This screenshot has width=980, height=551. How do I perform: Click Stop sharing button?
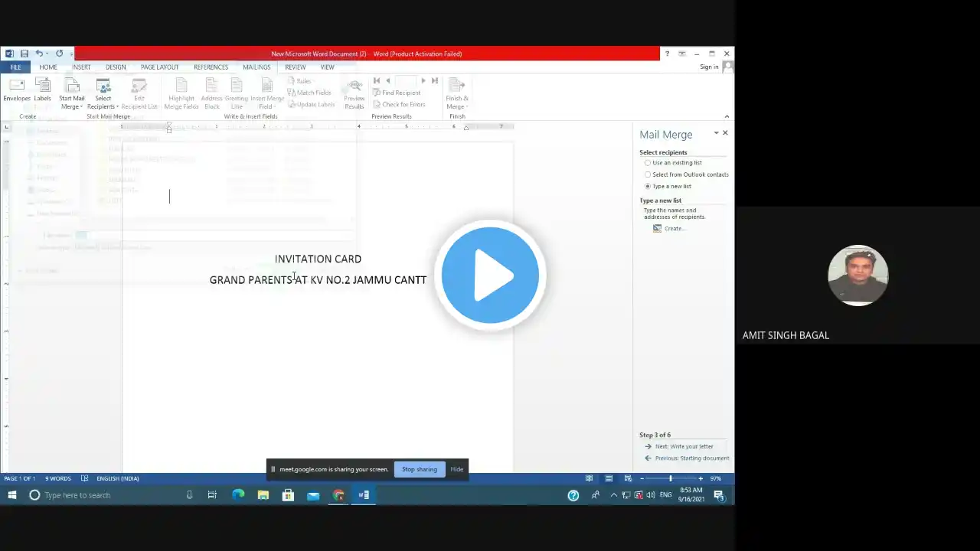point(420,469)
